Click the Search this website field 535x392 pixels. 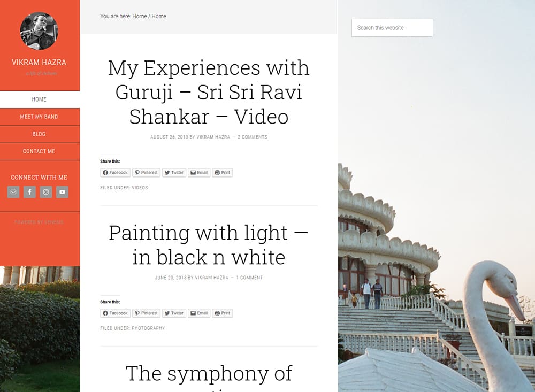392,28
